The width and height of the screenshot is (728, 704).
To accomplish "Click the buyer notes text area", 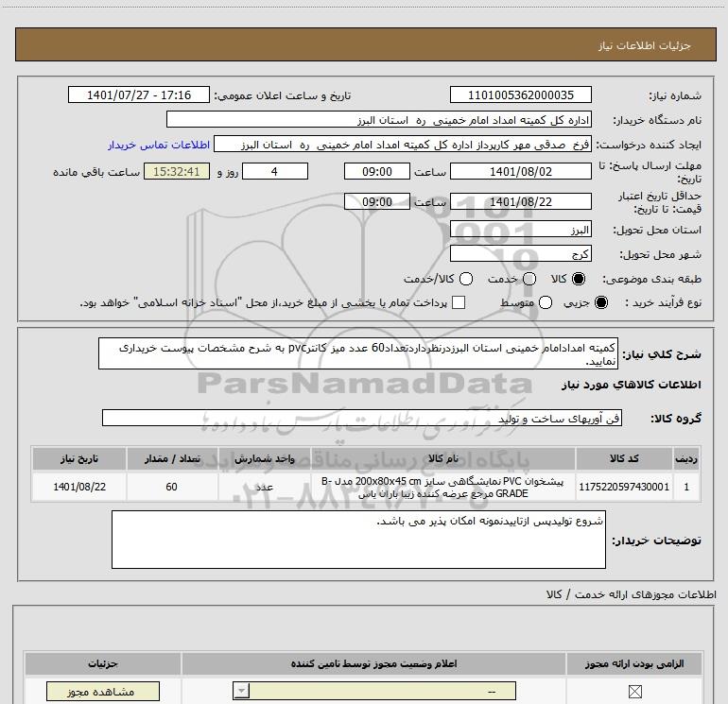I will click(358, 540).
